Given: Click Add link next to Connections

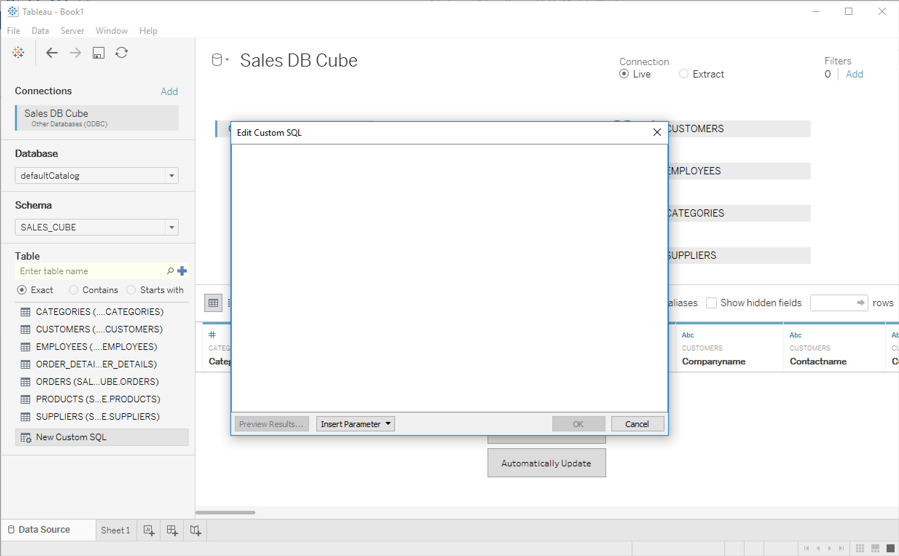Looking at the screenshot, I should click(x=169, y=92).
